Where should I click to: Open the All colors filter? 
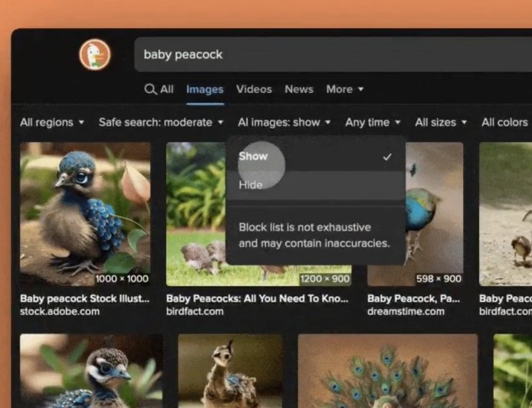point(505,122)
